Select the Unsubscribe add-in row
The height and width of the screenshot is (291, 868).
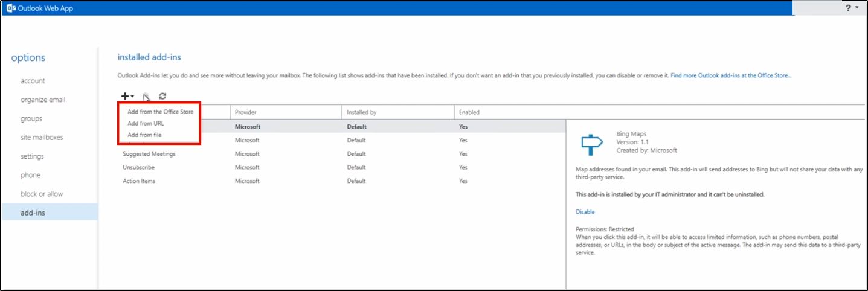point(341,167)
